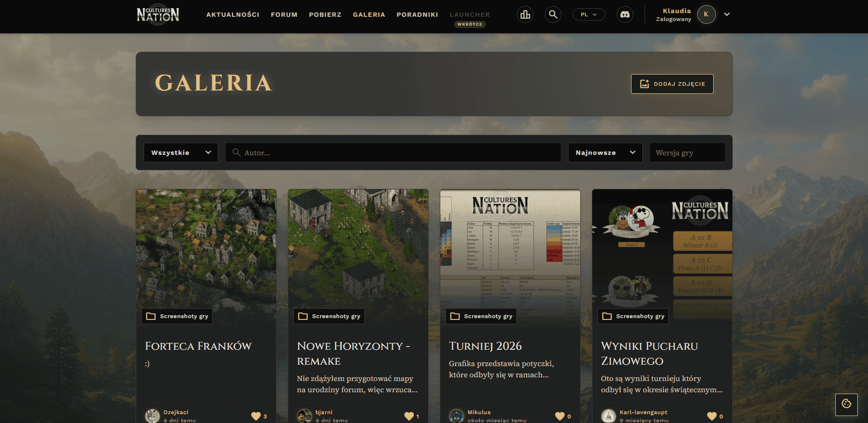Focus the Autor search field
Image resolution: width=868 pixels, height=423 pixels.
[x=393, y=153]
